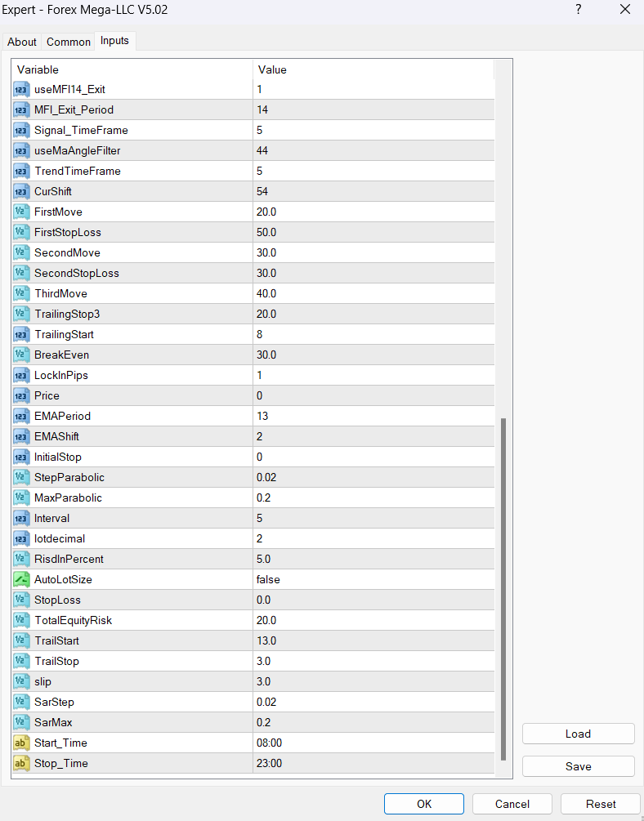Select the Interval row label

coord(51,519)
